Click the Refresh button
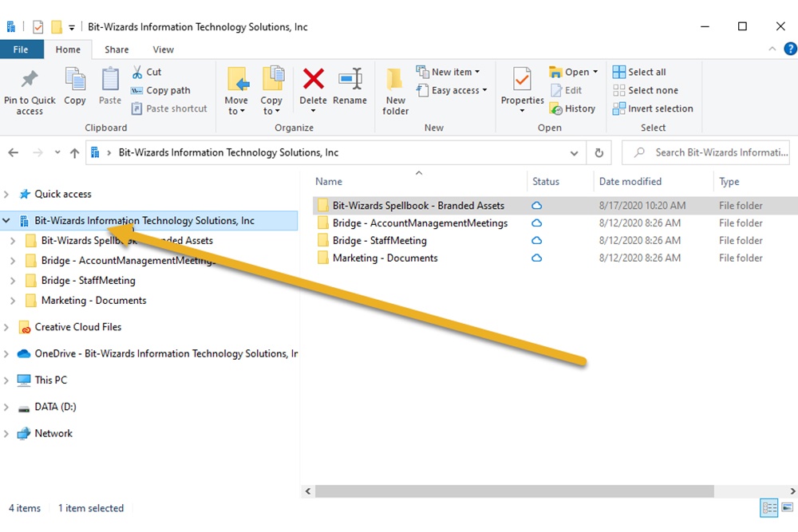The height and width of the screenshot is (532, 798). 599,153
